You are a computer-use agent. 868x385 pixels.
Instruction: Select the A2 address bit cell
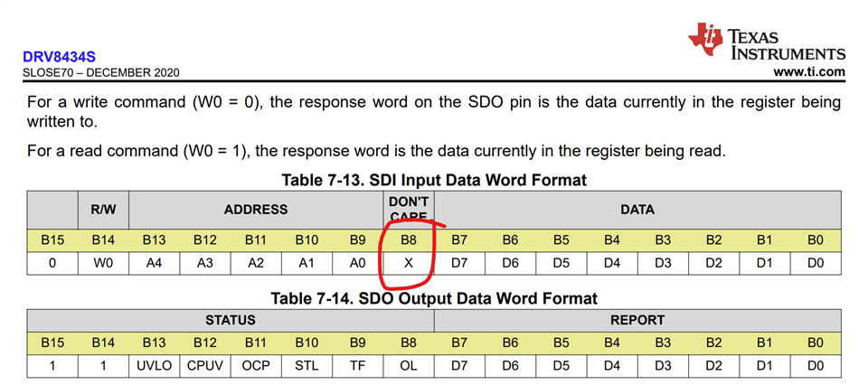tap(256, 263)
